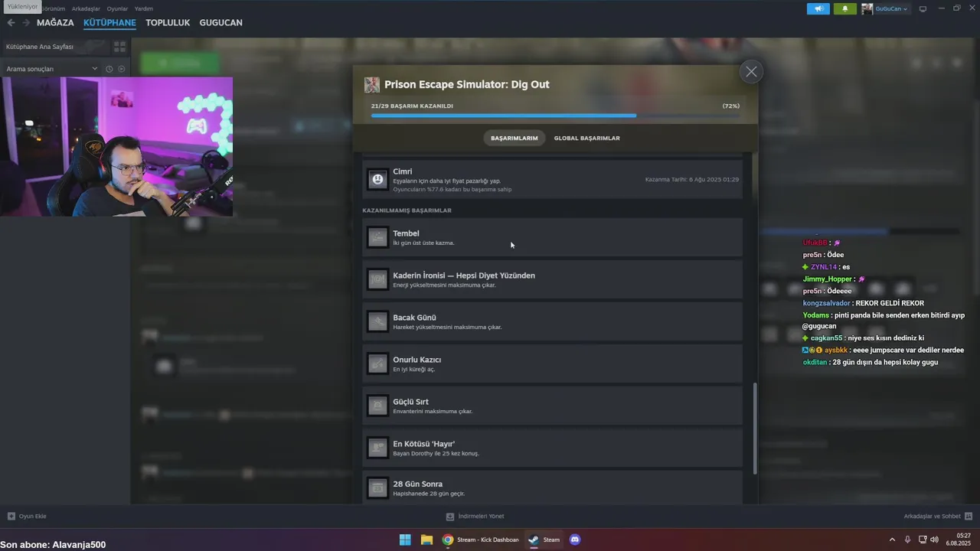Click the 28 Gün Sonra achievement icon
The height and width of the screenshot is (551, 980).
[x=377, y=487]
